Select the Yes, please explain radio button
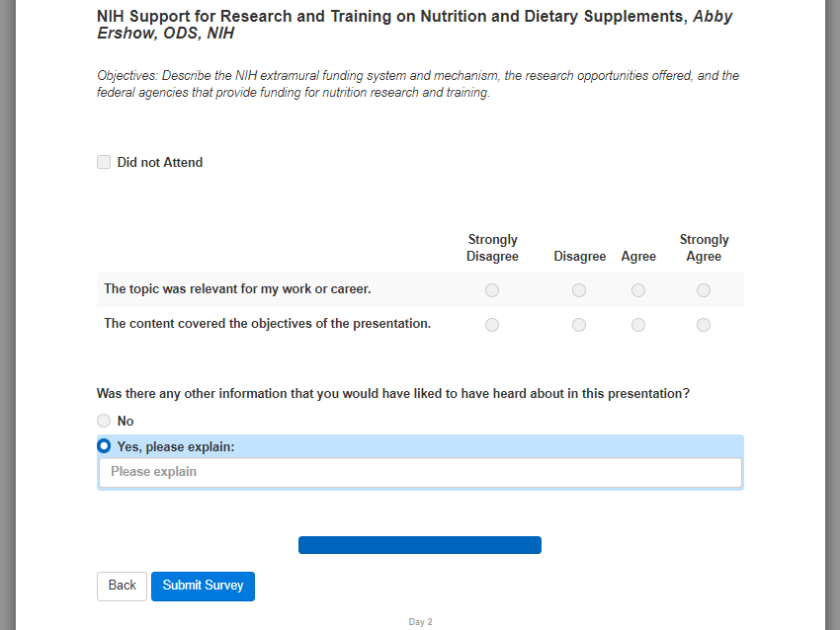The image size is (840, 630). 104,446
